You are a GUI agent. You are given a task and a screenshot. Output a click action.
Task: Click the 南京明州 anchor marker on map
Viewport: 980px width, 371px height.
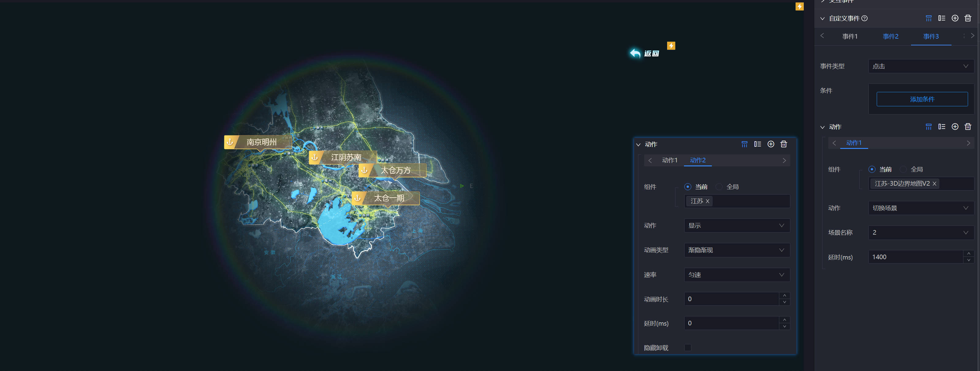[258, 142]
